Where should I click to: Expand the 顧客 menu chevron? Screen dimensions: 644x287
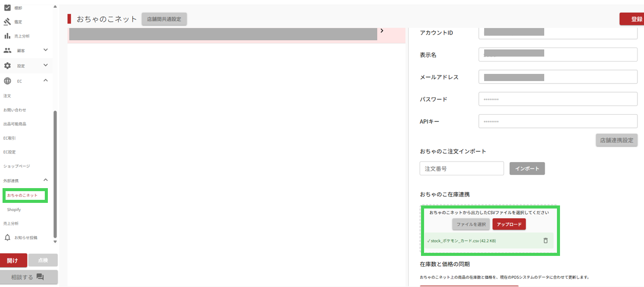coord(45,50)
